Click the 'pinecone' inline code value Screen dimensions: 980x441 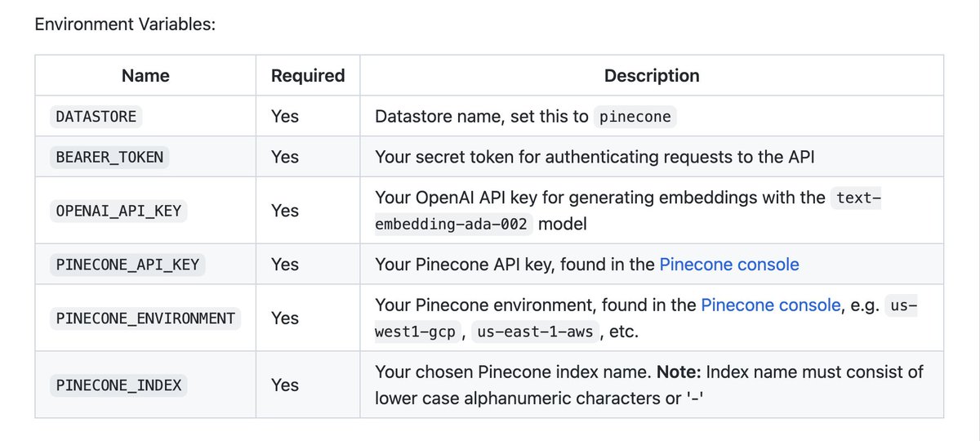pyautogui.click(x=635, y=117)
